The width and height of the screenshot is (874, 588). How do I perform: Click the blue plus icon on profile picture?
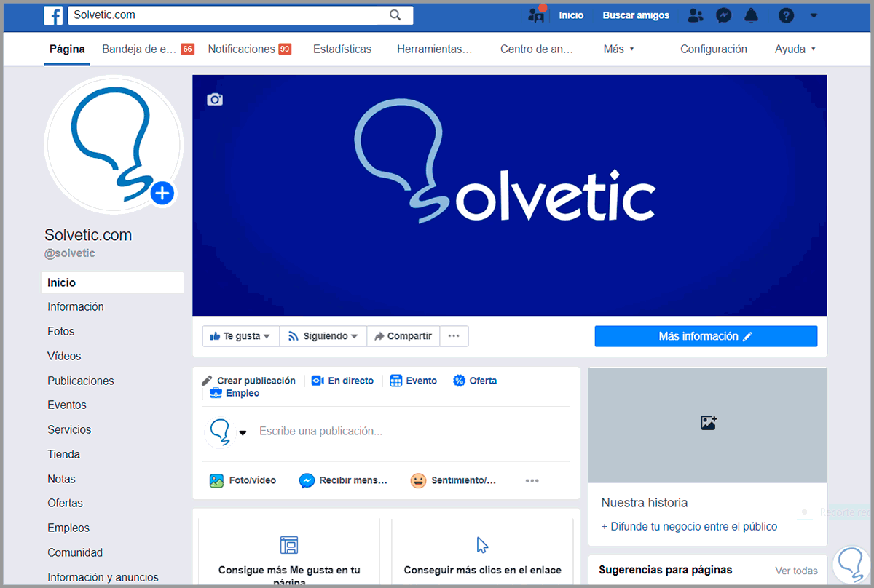point(163,194)
